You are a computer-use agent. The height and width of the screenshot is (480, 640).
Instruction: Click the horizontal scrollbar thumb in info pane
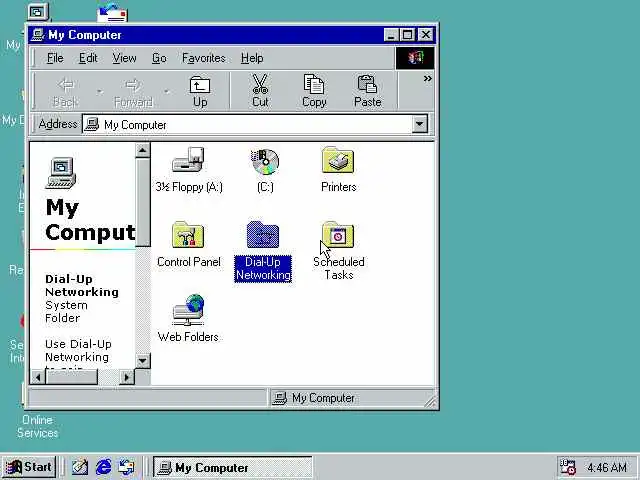71,377
